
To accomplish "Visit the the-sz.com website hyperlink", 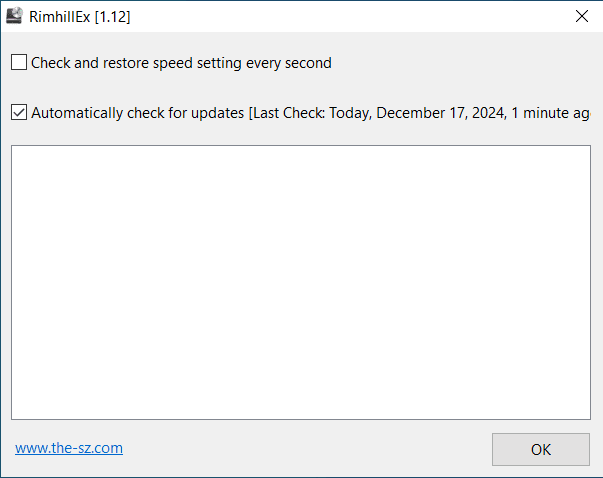I will 69,448.
